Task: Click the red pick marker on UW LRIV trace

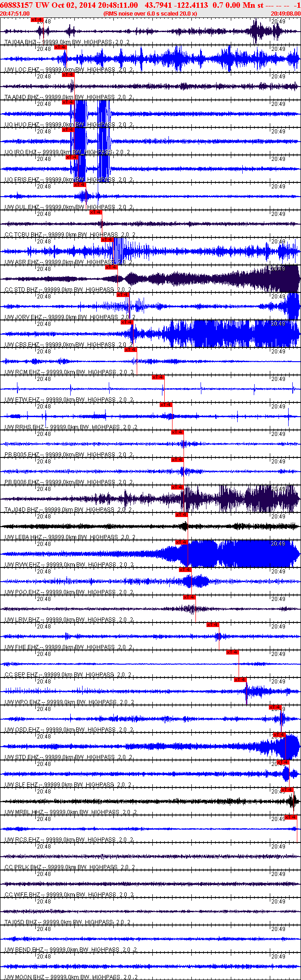Action: click(190, 597)
